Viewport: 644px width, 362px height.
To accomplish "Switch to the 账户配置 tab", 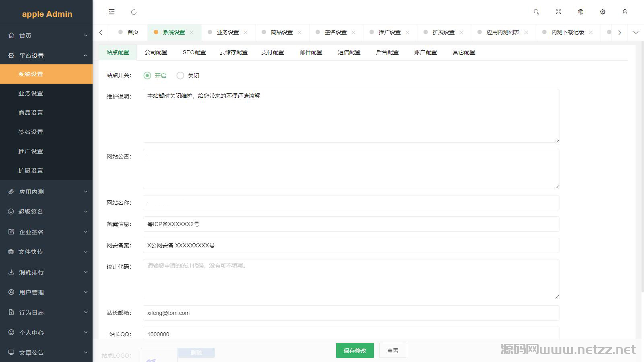I will coord(425,52).
